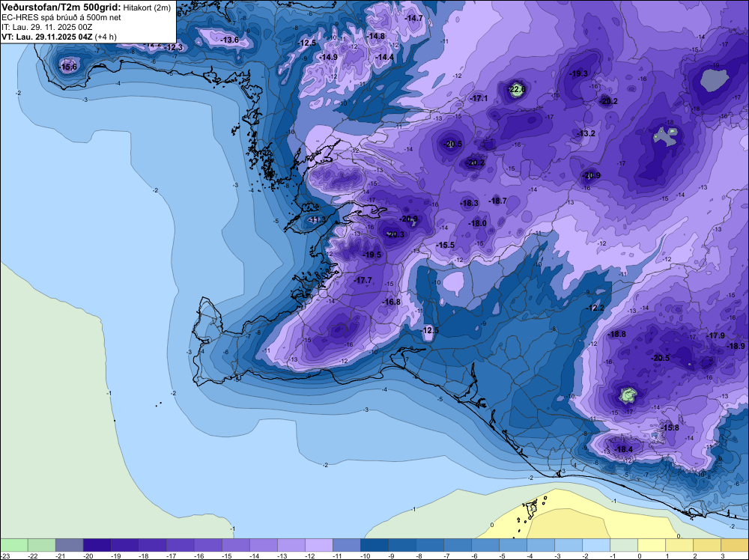The width and height of the screenshot is (749, 560).
Task: Click the -19.3 temperature label
Action: [579, 73]
